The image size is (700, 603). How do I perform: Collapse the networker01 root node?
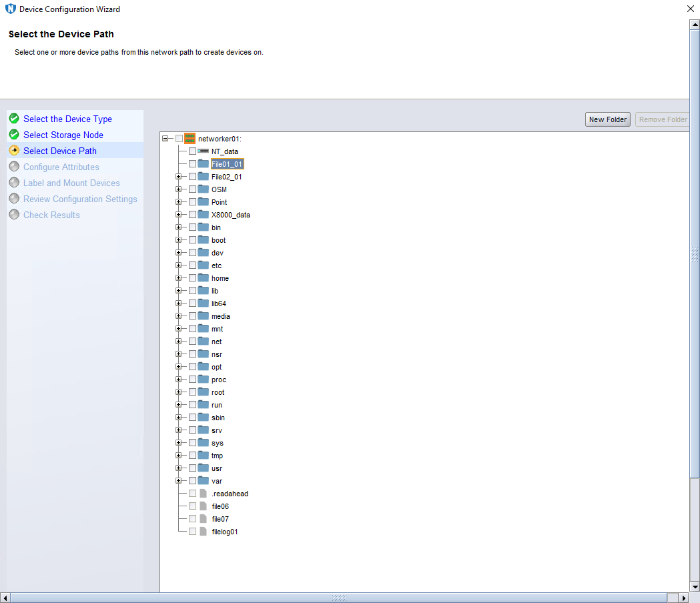(x=165, y=139)
